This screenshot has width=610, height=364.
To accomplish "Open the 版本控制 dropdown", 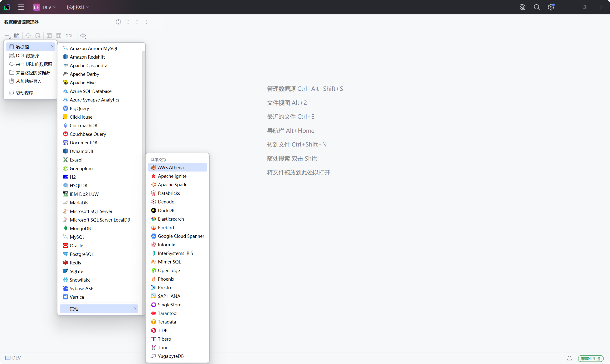I will (x=77, y=7).
